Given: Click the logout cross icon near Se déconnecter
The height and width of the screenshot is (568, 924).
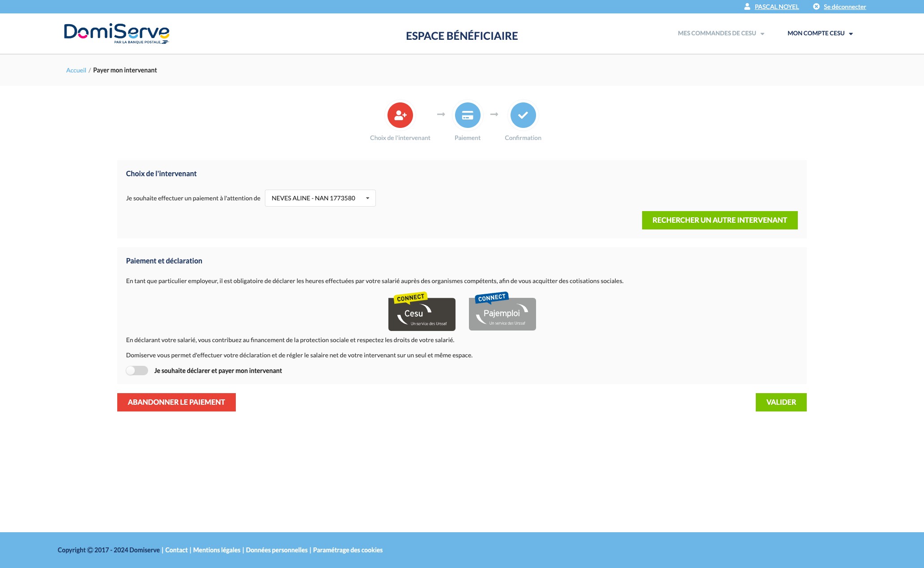Looking at the screenshot, I should point(817,6).
